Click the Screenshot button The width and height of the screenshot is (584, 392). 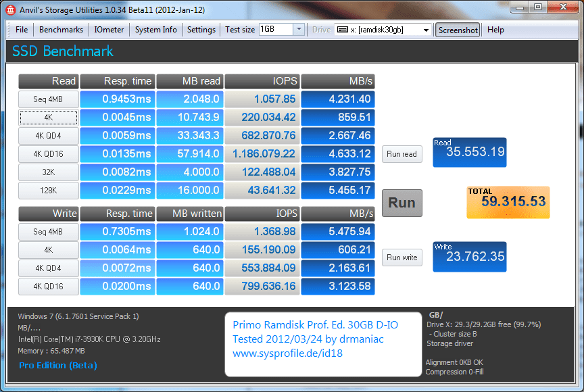point(458,30)
